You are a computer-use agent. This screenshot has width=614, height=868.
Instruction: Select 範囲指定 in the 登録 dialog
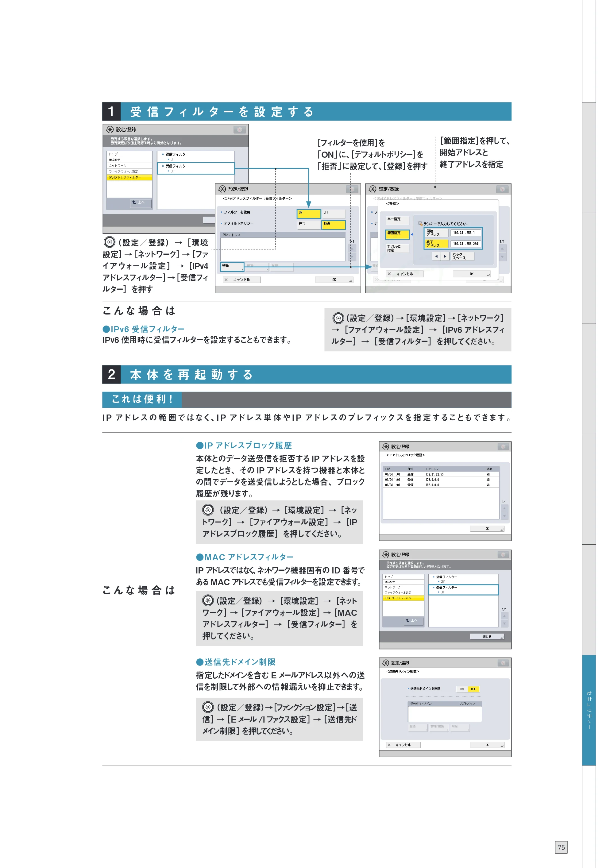(x=397, y=234)
